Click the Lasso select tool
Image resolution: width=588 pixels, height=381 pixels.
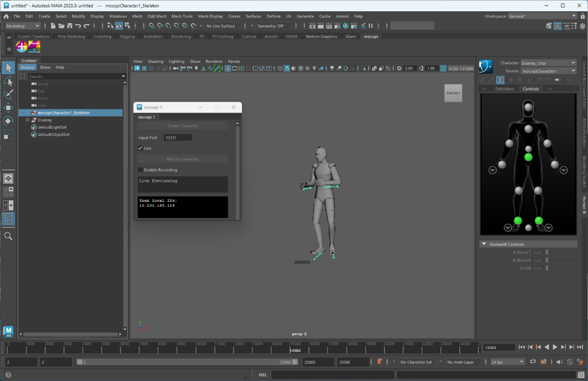(x=8, y=81)
